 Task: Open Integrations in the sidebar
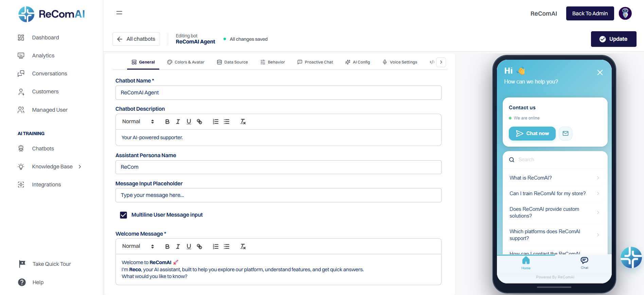(x=39, y=185)
